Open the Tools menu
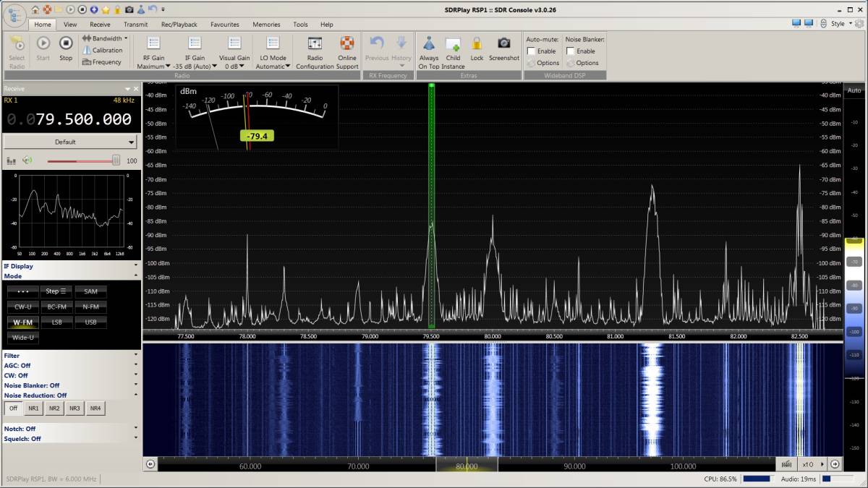868x488 pixels. click(x=299, y=24)
